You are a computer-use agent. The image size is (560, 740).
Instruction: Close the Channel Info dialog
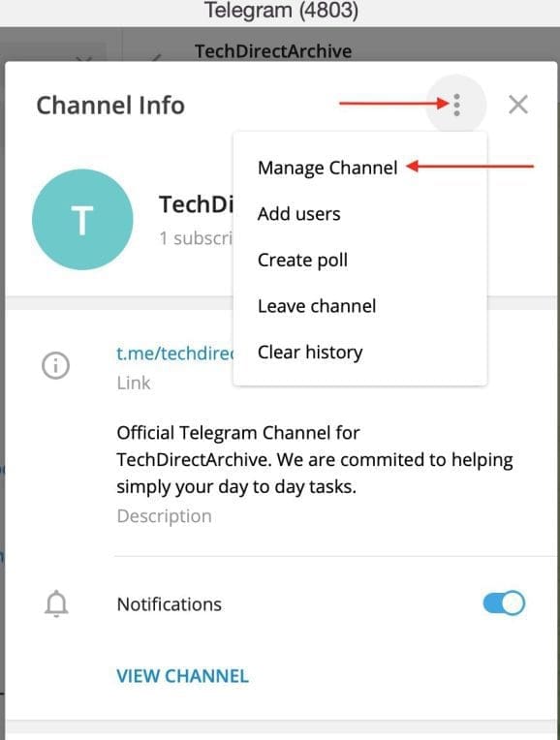click(518, 105)
